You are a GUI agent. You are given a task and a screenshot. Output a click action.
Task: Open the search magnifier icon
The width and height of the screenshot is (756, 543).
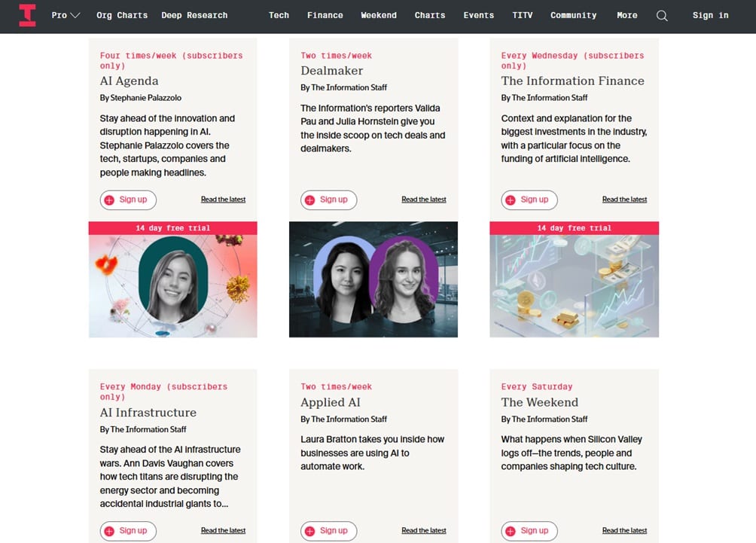coord(662,15)
